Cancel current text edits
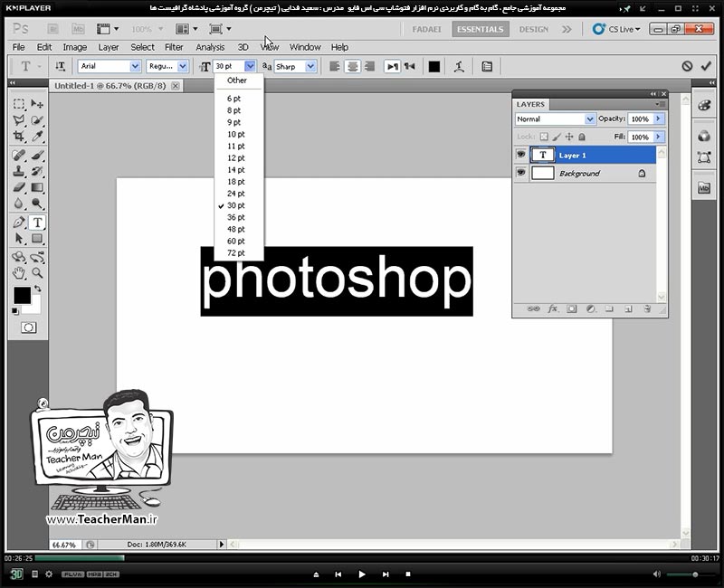724x588 pixels. click(x=687, y=66)
